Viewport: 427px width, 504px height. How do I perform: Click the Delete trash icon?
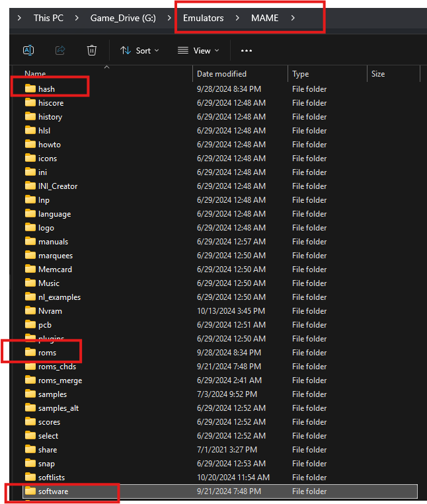(92, 50)
